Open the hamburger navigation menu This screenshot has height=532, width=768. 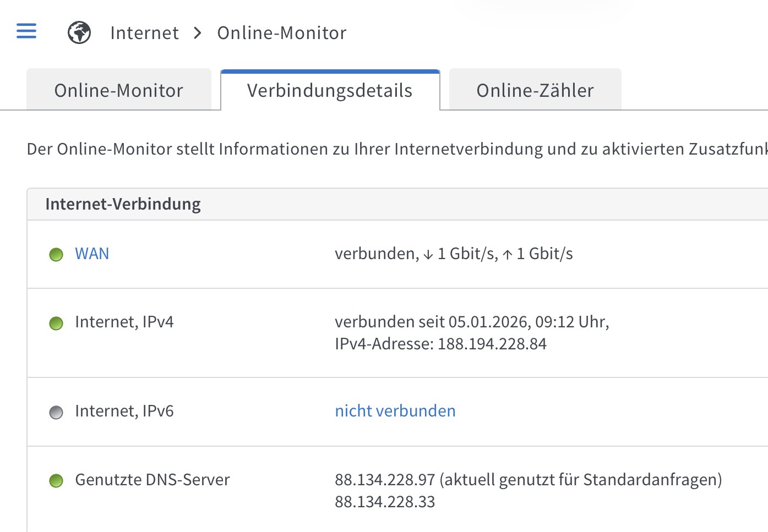click(x=26, y=31)
